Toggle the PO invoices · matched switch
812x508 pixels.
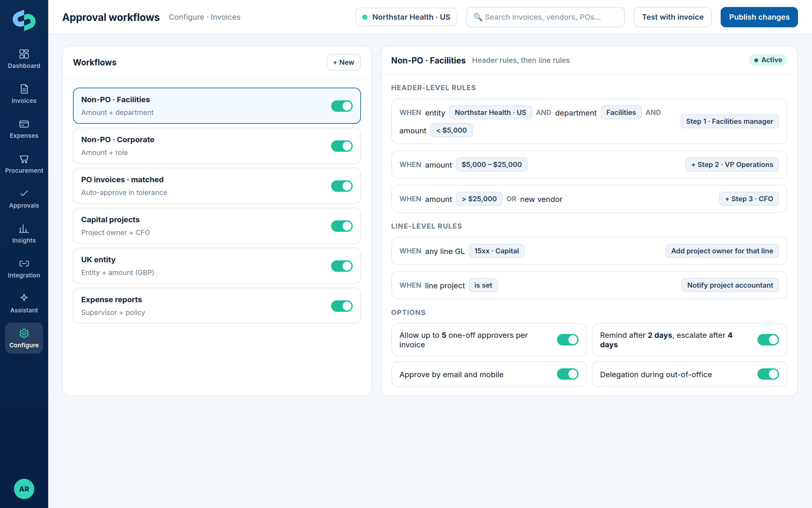click(342, 186)
